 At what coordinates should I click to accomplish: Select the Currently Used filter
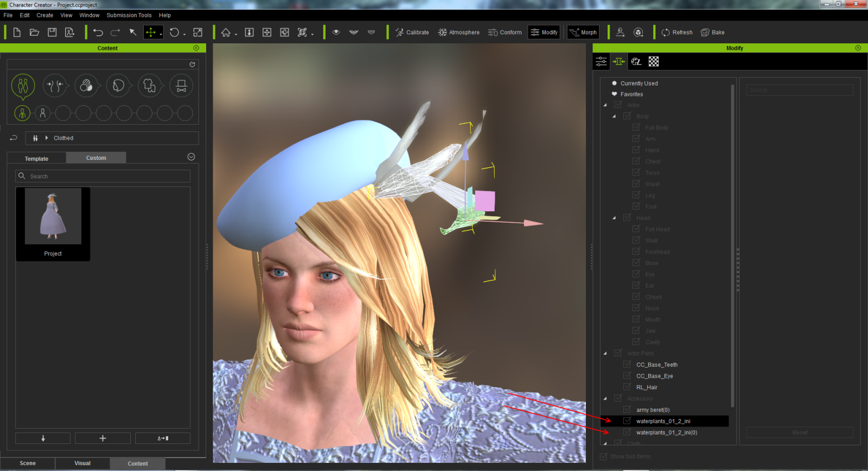tap(639, 83)
